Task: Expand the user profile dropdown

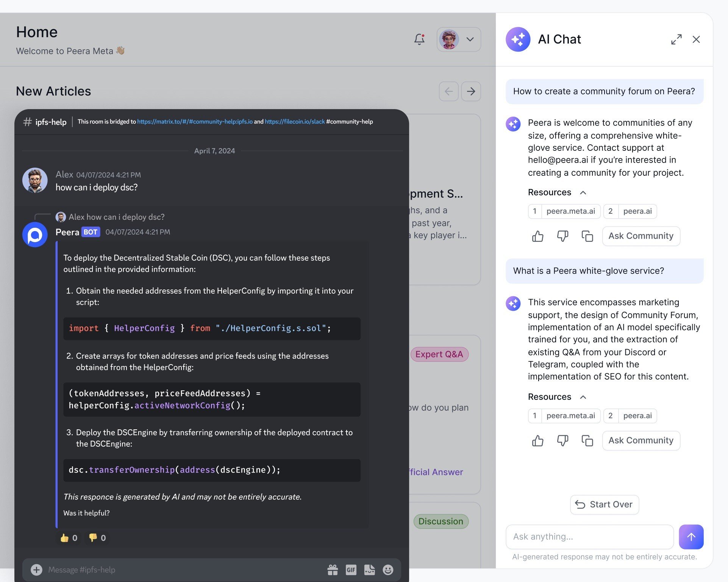Action: [470, 39]
